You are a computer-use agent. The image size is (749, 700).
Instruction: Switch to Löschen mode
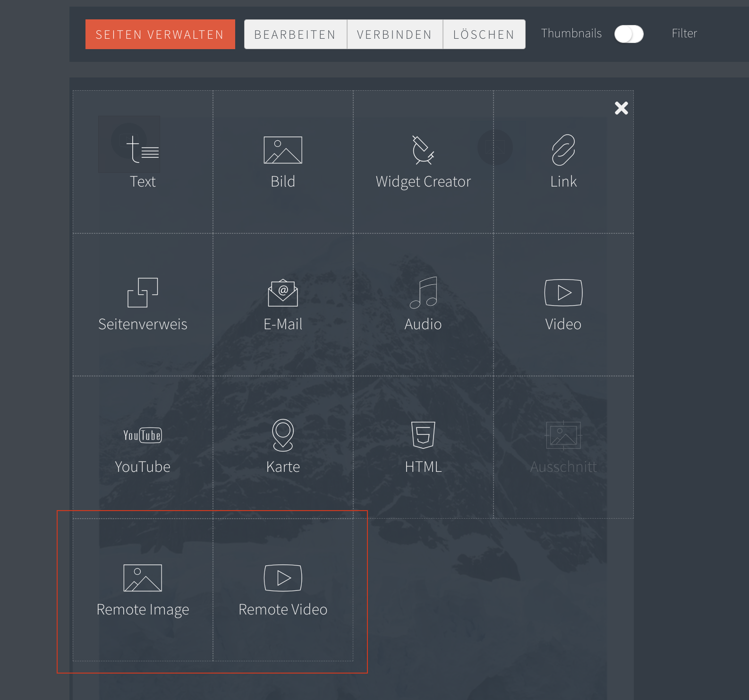[x=484, y=34]
